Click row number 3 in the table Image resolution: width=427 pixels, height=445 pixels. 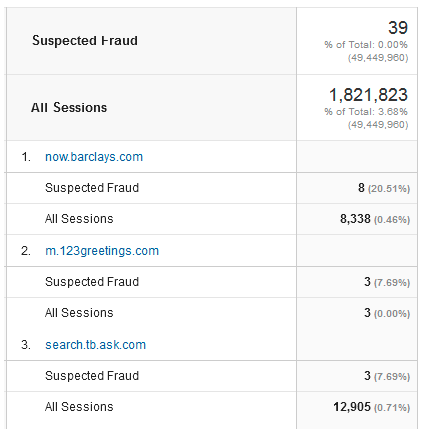[26, 345]
